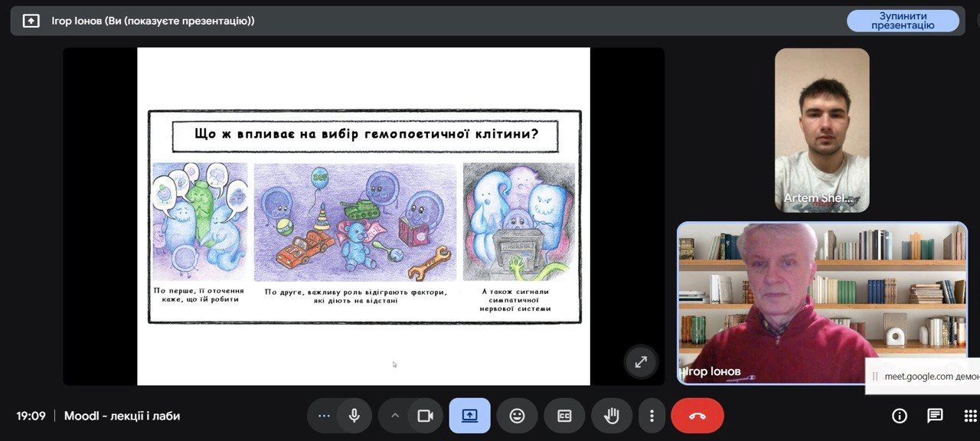Select Ігор Іонов video tile
Viewport: 980px width, 441px height.
click(822, 302)
